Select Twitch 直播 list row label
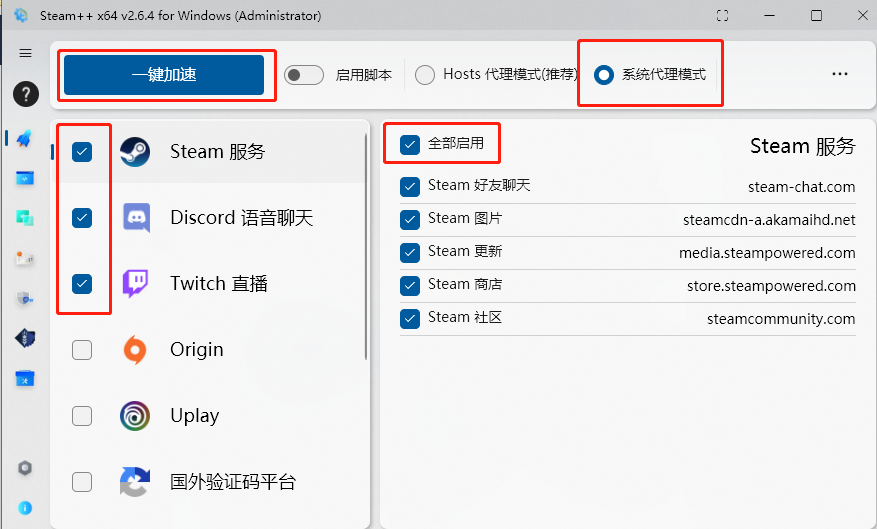This screenshot has height=529, width=877. pyautogui.click(x=219, y=284)
